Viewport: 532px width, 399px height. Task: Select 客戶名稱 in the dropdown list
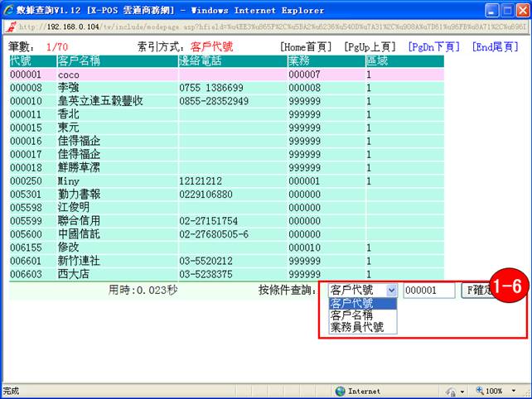pyautogui.click(x=352, y=315)
